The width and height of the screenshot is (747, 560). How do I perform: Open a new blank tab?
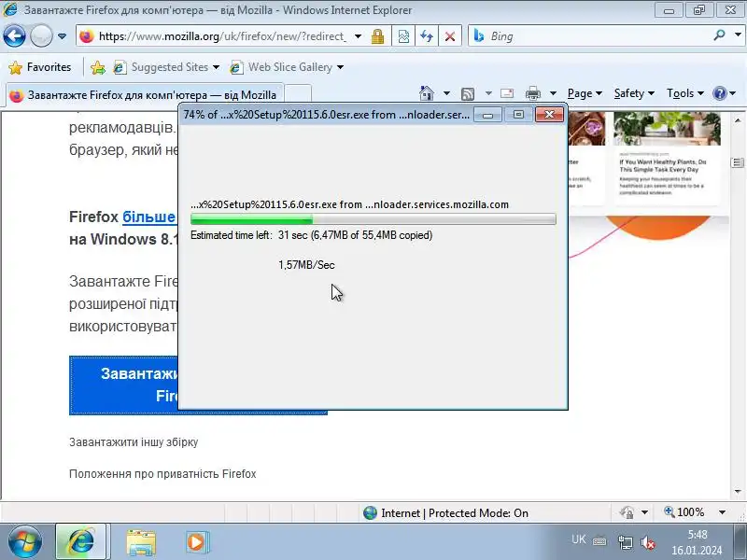298,95
